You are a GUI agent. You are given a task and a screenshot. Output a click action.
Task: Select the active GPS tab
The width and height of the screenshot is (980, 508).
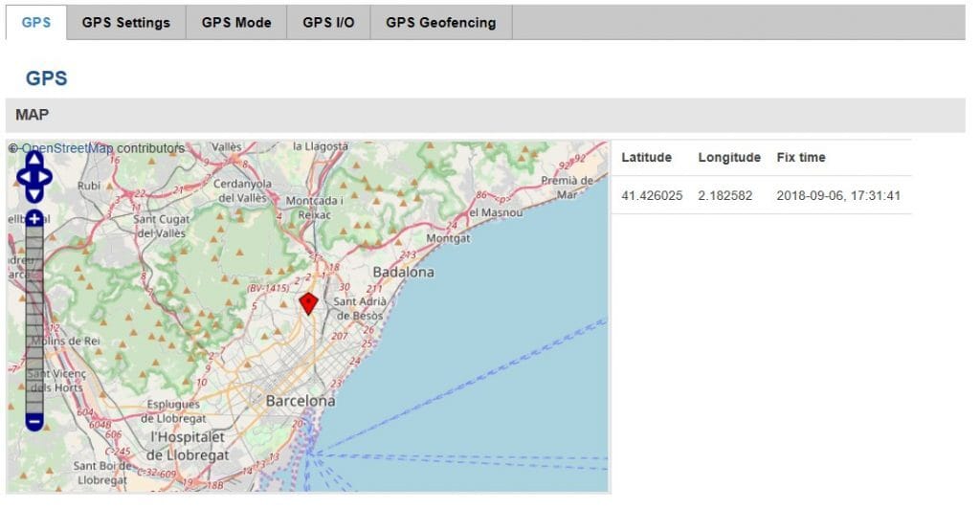coord(36,22)
